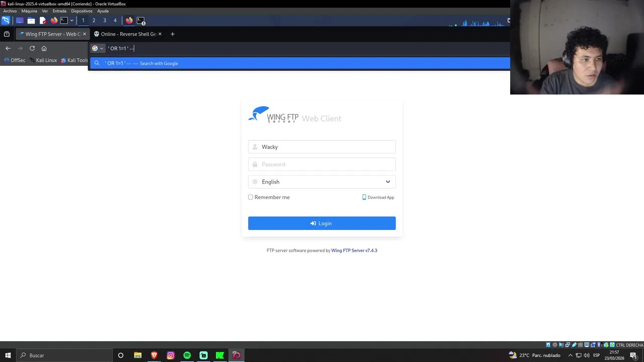This screenshot has height=362, width=644.
Task: Open the Kali Linux bookmark
Action: (x=43, y=60)
